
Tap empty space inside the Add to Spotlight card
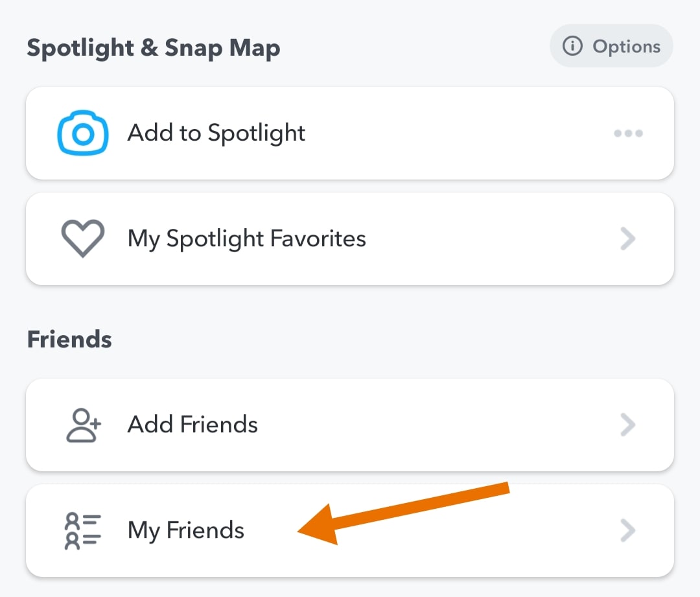tap(454, 134)
